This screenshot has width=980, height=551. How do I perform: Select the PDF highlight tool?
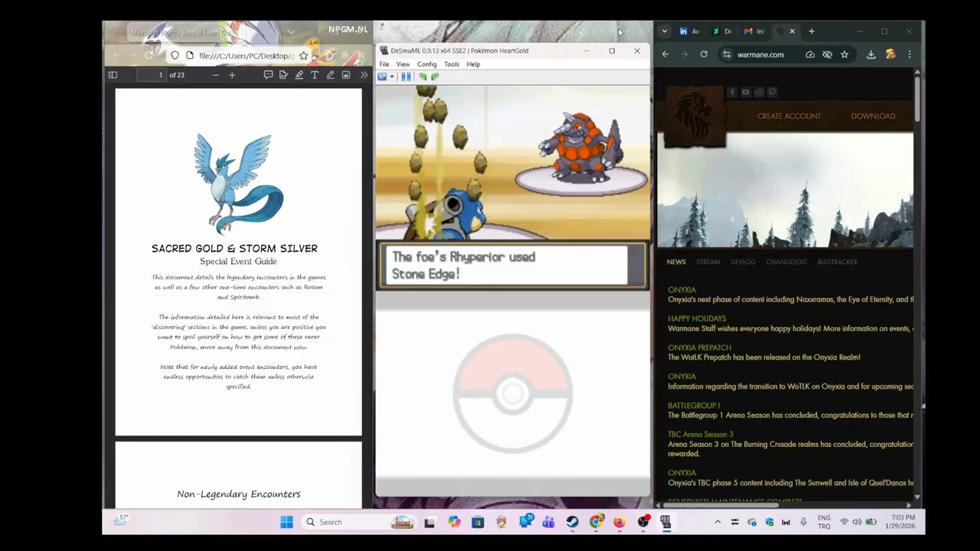299,75
